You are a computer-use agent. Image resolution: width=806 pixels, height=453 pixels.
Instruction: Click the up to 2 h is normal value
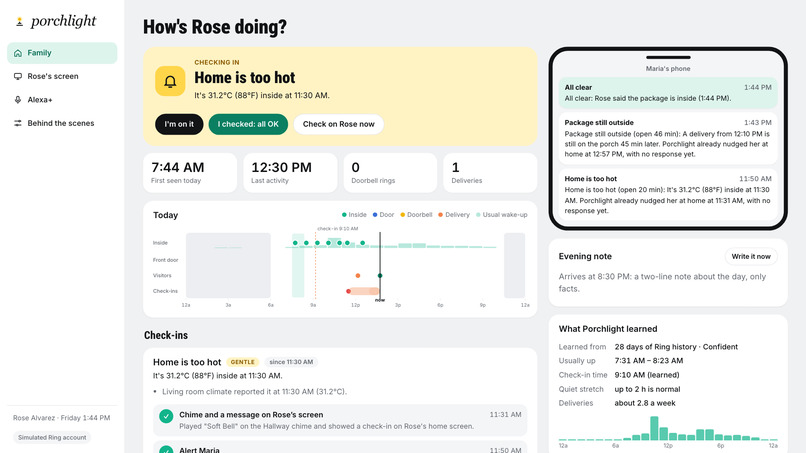click(x=647, y=389)
